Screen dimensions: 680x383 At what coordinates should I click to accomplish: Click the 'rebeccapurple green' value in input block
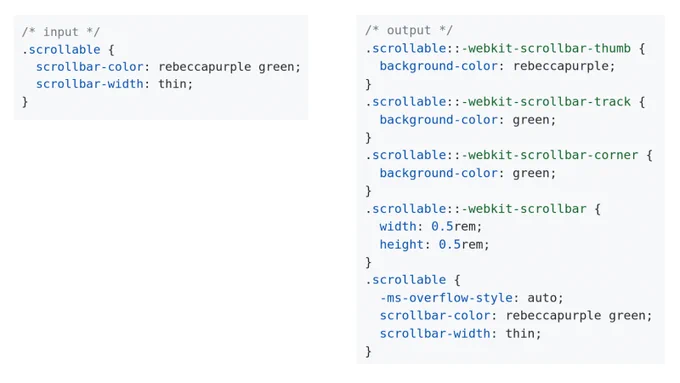pos(226,67)
